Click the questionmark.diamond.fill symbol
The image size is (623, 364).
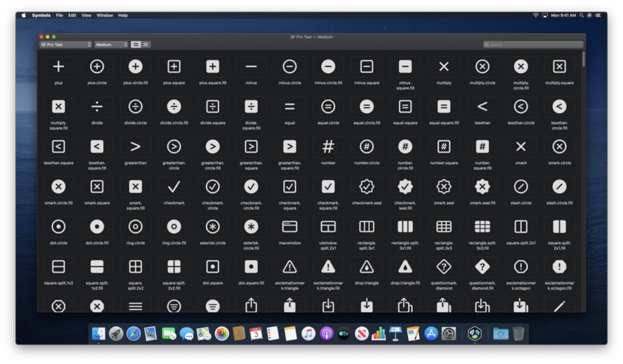click(482, 267)
